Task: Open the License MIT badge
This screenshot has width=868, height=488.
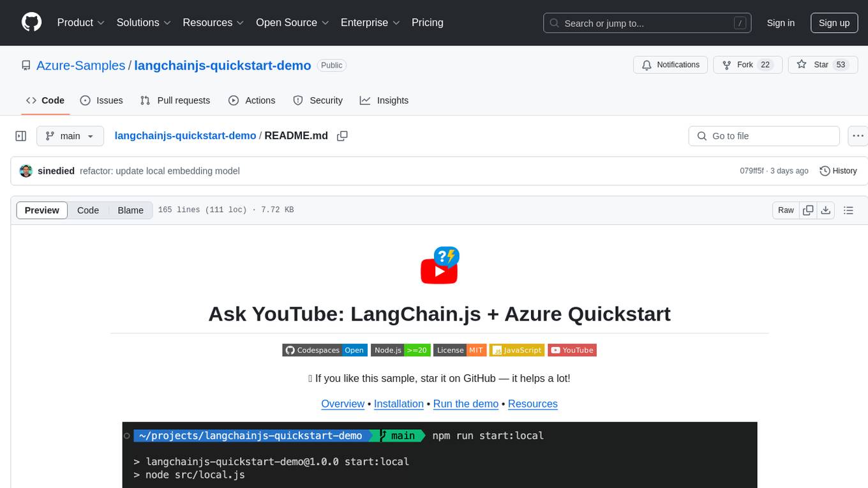Action: (460, 350)
